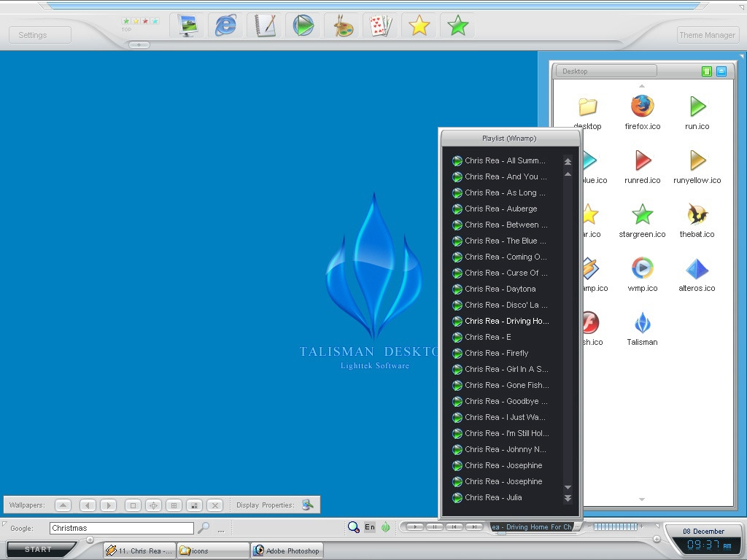The height and width of the screenshot is (560, 747).
Task: Click the green star toolbar icon
Action: (457, 26)
